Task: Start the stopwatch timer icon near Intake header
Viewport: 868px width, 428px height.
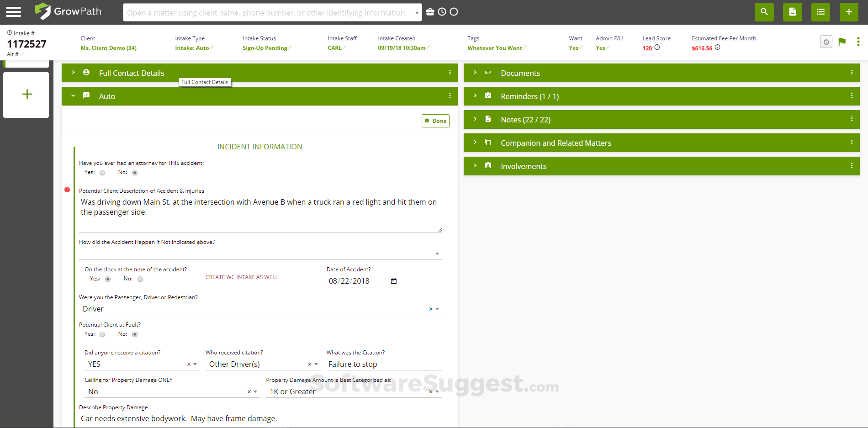Action: point(826,42)
